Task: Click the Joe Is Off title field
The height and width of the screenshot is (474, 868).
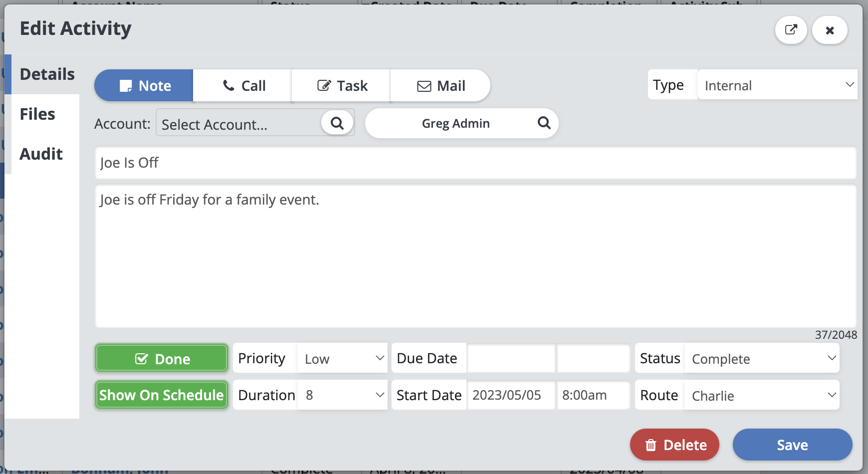Action: 475,163
